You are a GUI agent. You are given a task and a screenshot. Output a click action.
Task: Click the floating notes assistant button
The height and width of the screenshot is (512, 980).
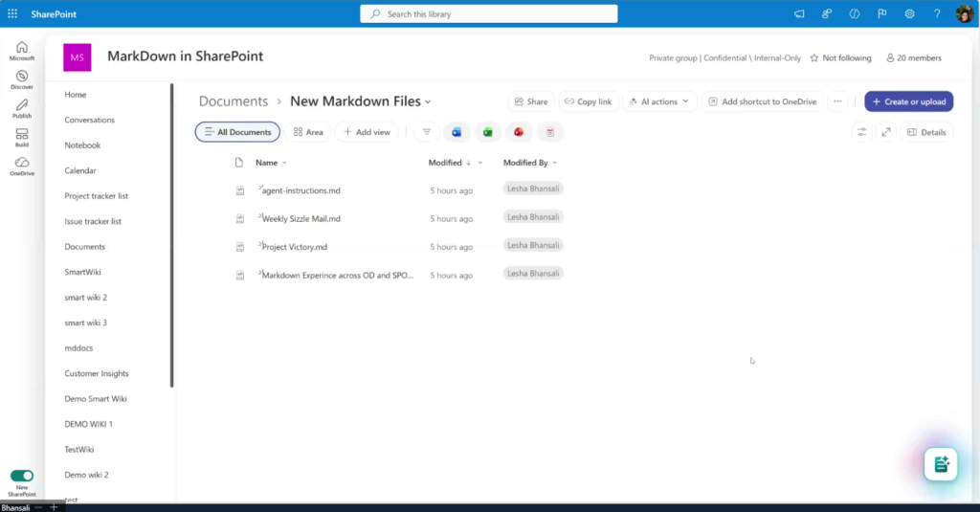pos(941,464)
